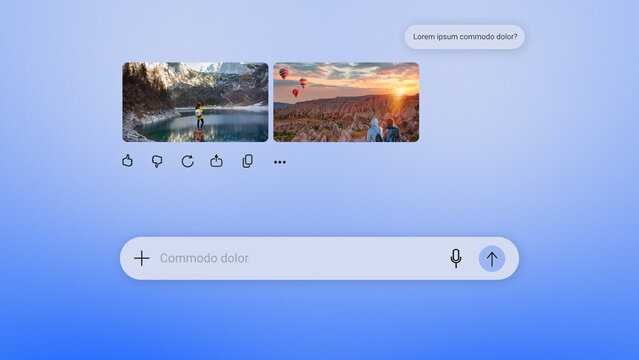Copy the response with the copy icon
Image resolution: width=639 pixels, height=360 pixels.
click(247, 161)
